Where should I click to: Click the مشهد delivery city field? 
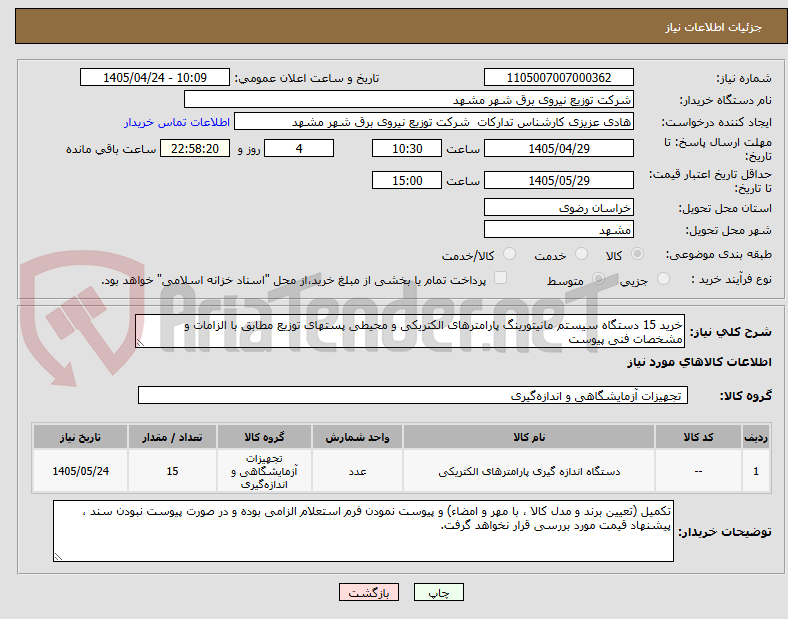click(x=558, y=229)
